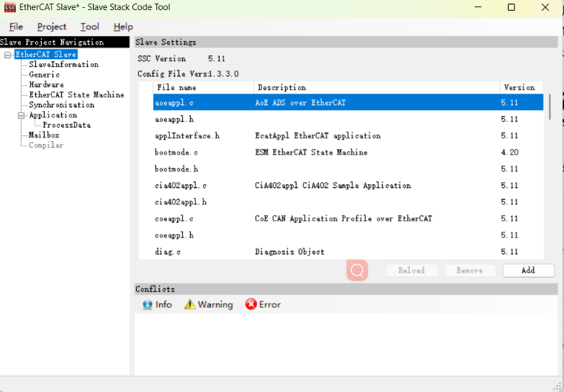Click the Conflicts panel header
The height and width of the screenshot is (392, 564).
346,289
